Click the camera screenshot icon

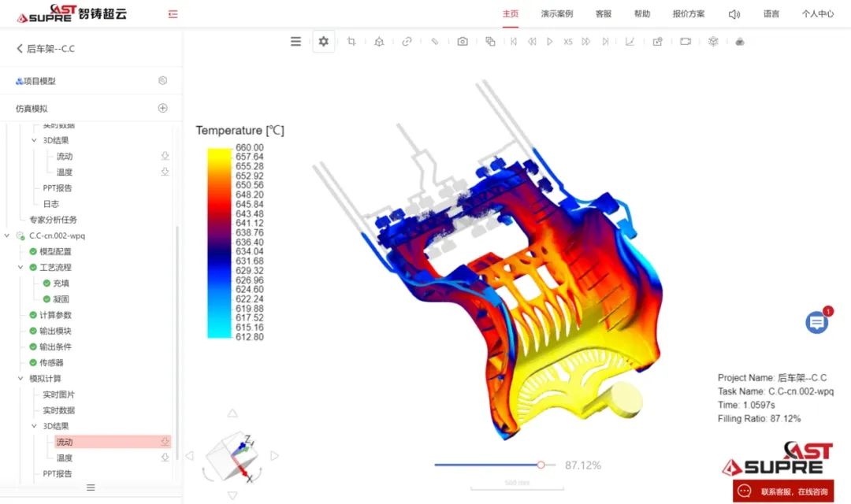click(463, 42)
